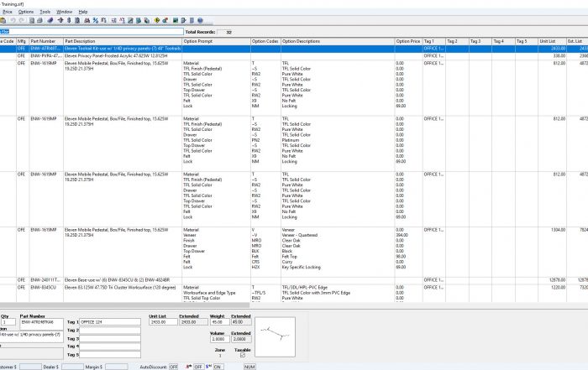
Task: Open the Tools menu
Action: coord(45,12)
